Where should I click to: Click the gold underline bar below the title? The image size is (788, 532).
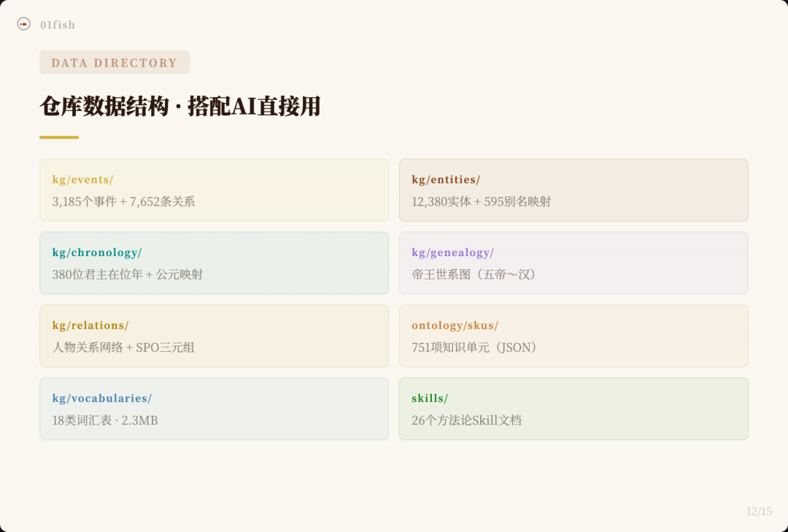click(x=59, y=137)
